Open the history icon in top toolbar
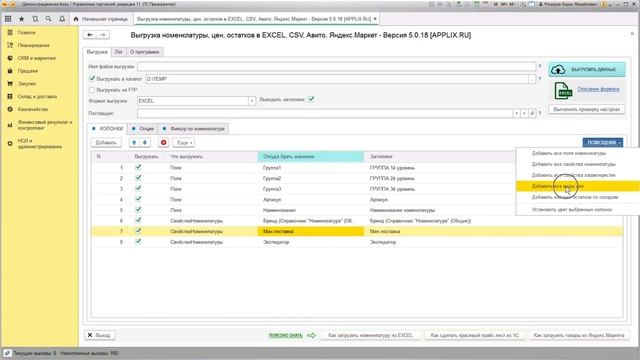Screen dimensions: 640x360 [x=35, y=19]
